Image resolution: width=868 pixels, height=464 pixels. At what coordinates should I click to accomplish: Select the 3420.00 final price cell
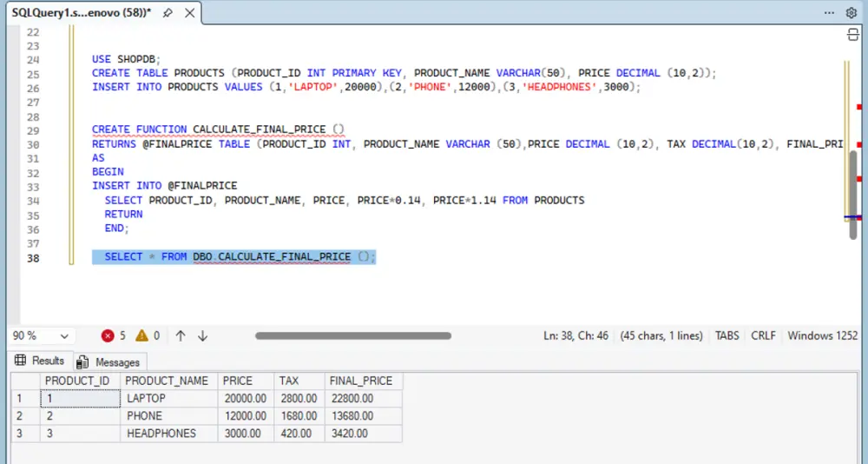point(363,434)
